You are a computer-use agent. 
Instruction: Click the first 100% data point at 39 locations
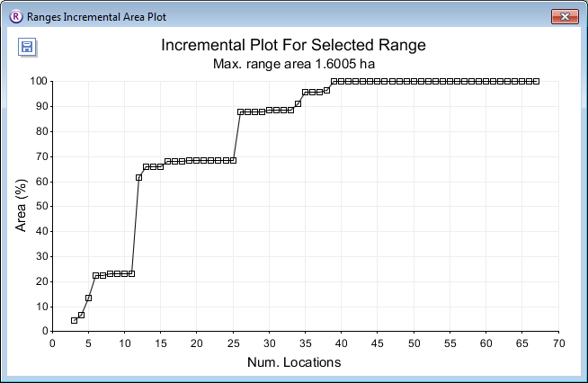[x=334, y=81]
